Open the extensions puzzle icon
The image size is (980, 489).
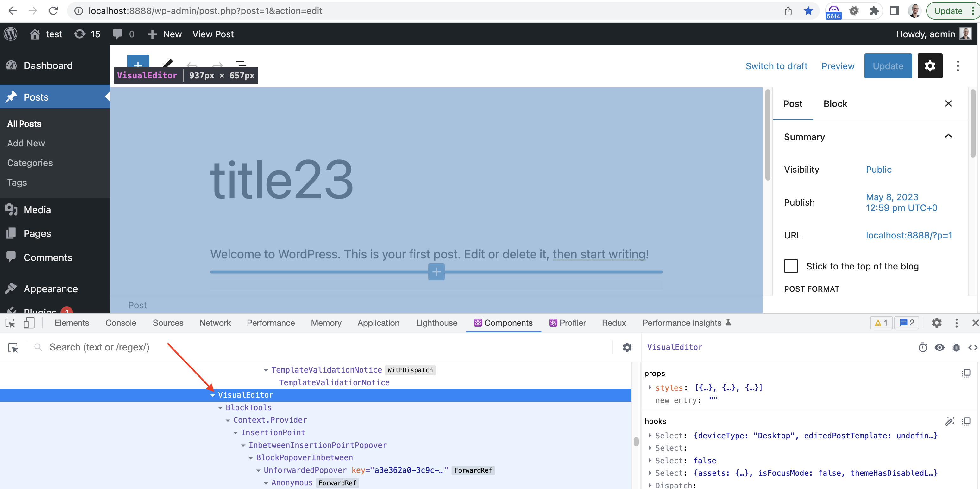[x=874, y=11]
